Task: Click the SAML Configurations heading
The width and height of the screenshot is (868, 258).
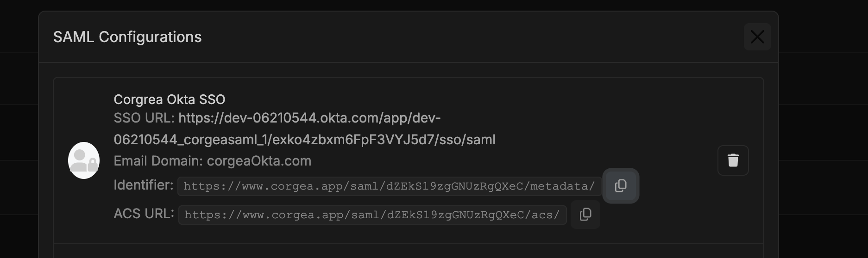Action: [x=127, y=37]
